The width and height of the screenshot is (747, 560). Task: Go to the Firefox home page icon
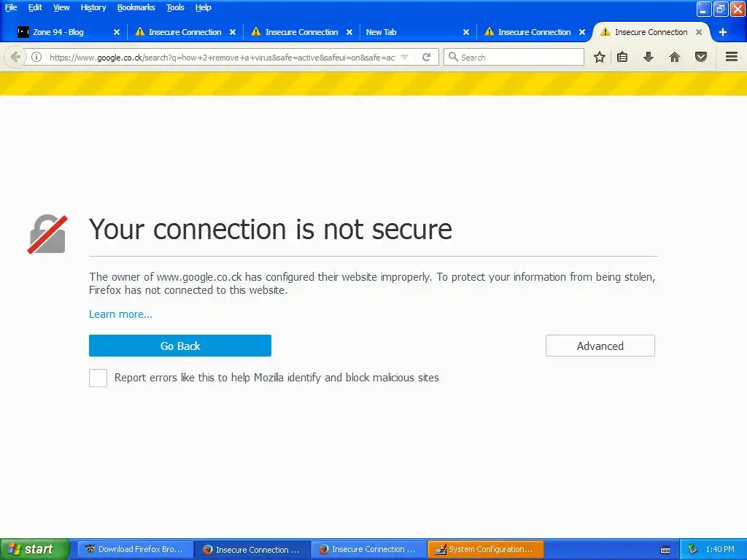pos(675,57)
